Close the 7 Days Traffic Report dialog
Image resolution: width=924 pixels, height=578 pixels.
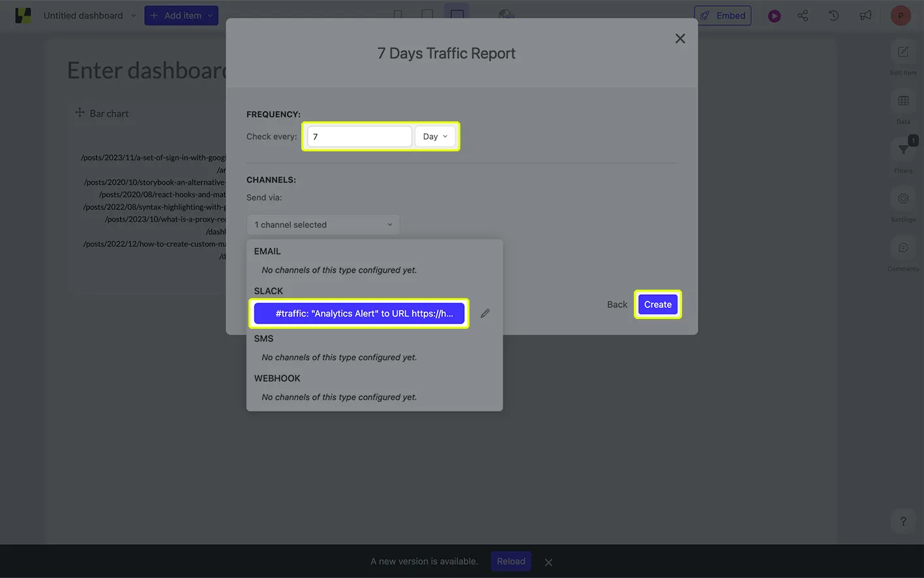(x=680, y=38)
